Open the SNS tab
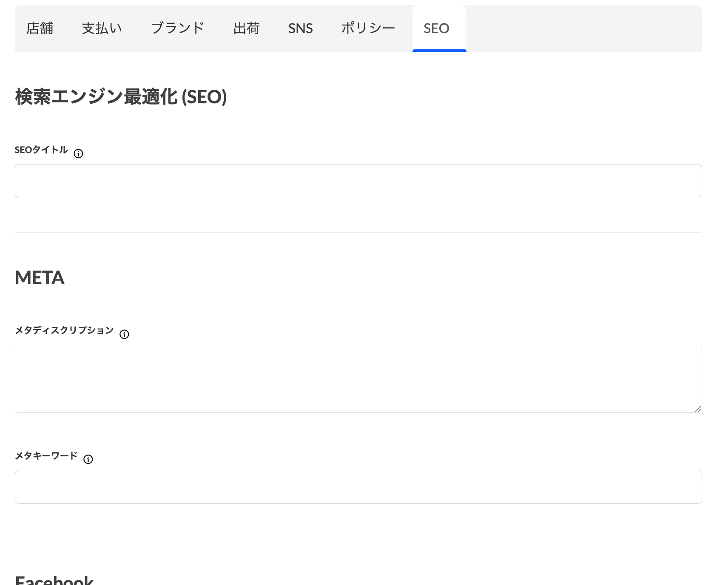Image resolution: width=728 pixels, height=585 pixels. click(300, 28)
